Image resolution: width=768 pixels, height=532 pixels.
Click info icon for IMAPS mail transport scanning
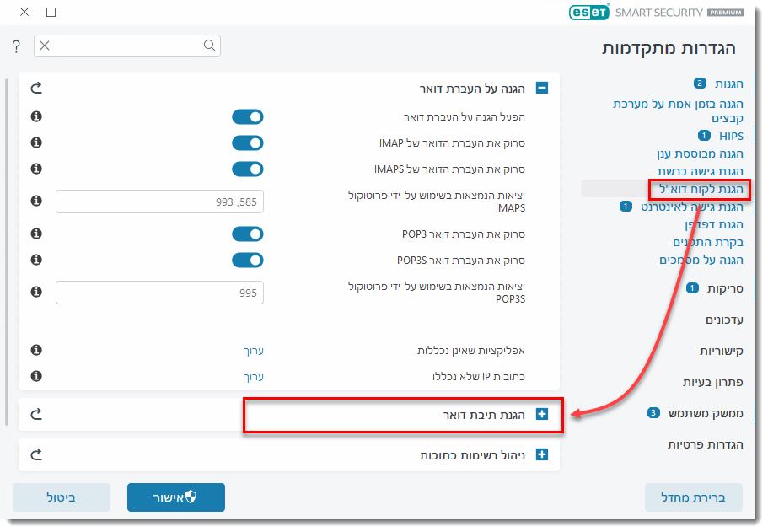36,169
